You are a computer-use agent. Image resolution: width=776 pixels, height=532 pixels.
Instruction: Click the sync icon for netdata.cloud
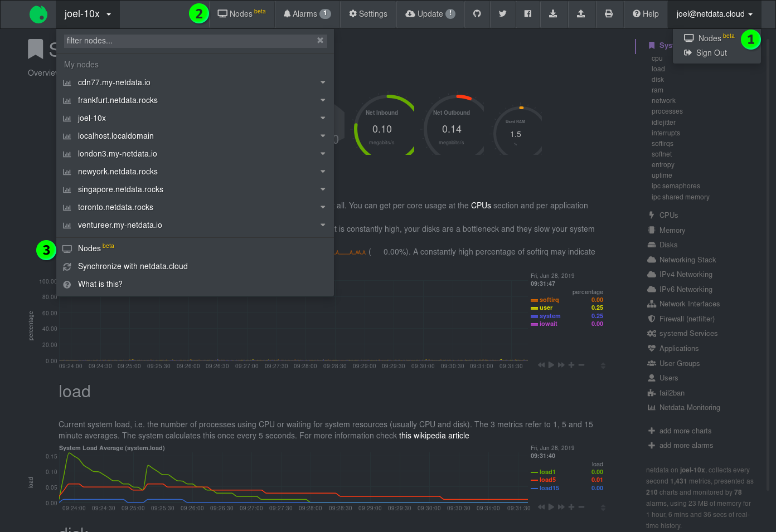(x=67, y=266)
